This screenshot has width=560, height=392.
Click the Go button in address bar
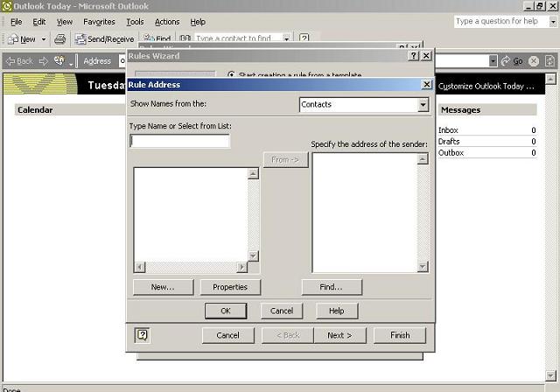click(x=512, y=61)
